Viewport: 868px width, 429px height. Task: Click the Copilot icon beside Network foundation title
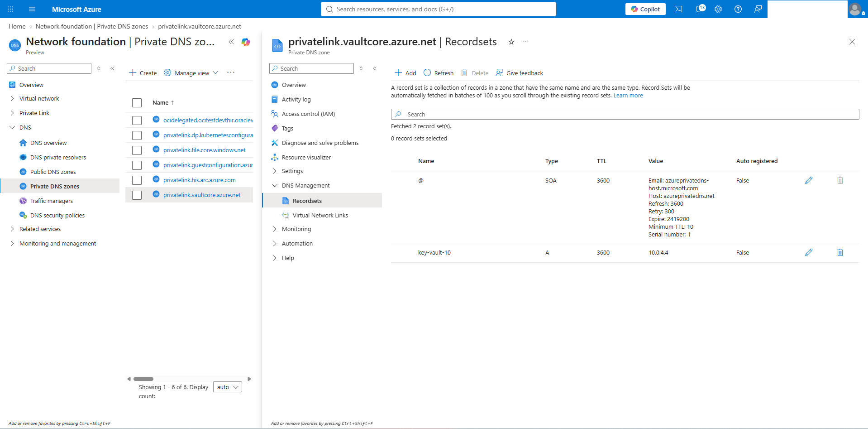(246, 42)
